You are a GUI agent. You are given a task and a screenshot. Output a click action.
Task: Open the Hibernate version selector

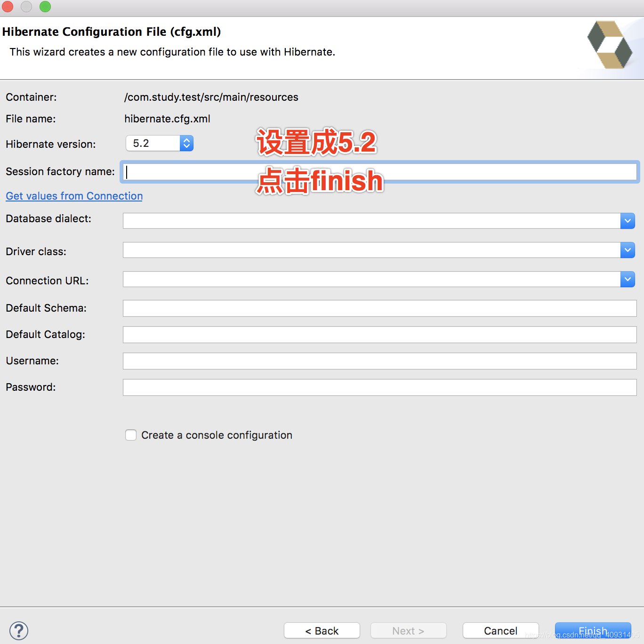point(160,143)
